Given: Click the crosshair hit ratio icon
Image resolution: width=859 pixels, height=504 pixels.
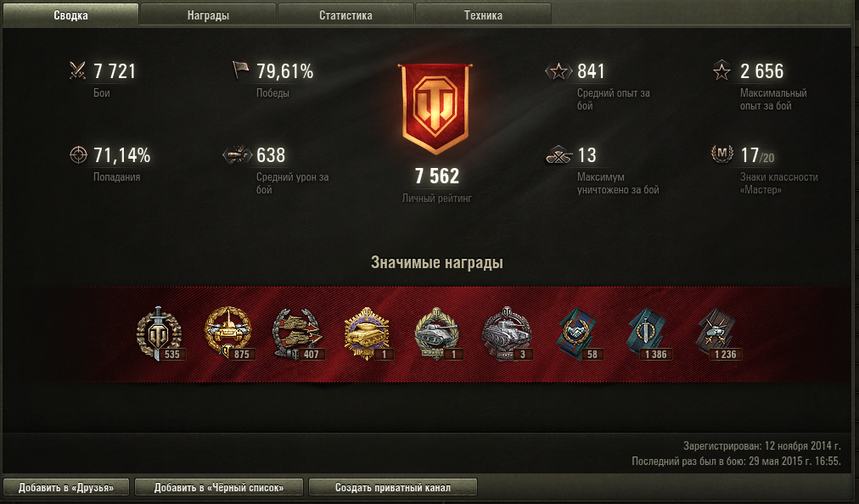Looking at the screenshot, I should coord(78,154).
